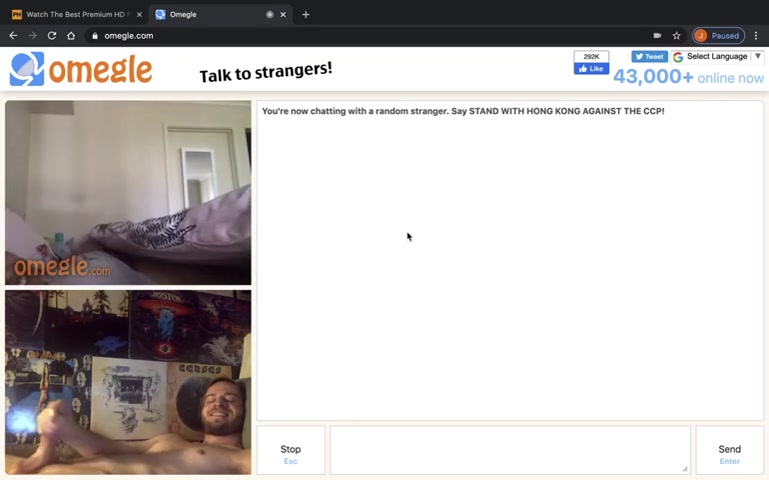Viewport: 769px width, 480px height.
Task: Open a new tab with the plus button
Action: click(306, 15)
